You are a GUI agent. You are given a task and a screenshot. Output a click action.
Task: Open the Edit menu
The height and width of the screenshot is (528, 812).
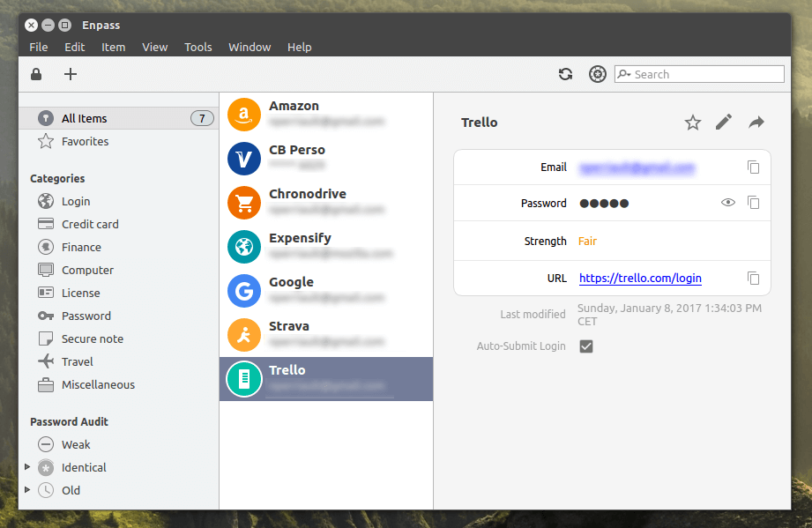(x=75, y=47)
